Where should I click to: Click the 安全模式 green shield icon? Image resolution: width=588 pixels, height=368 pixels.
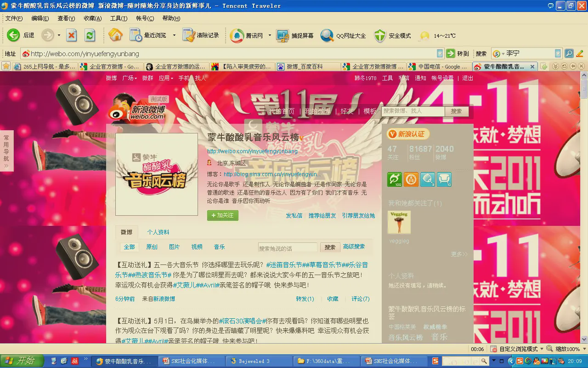click(380, 35)
